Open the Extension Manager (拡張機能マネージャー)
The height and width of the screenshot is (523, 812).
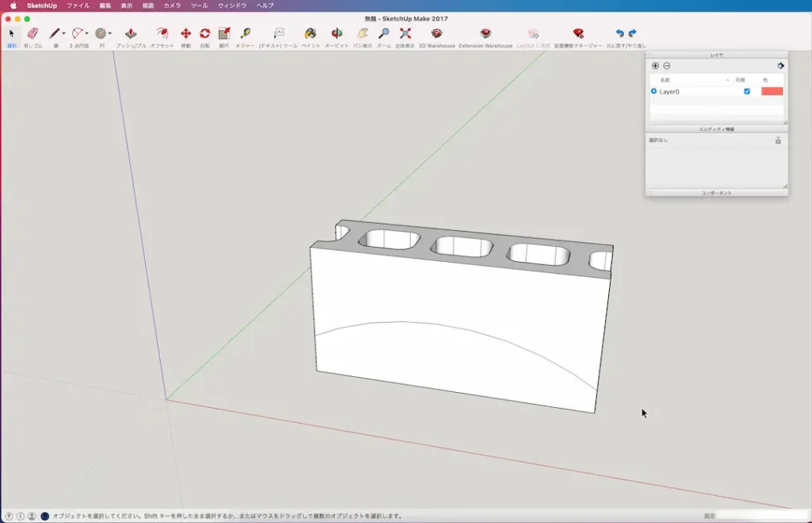coord(578,33)
